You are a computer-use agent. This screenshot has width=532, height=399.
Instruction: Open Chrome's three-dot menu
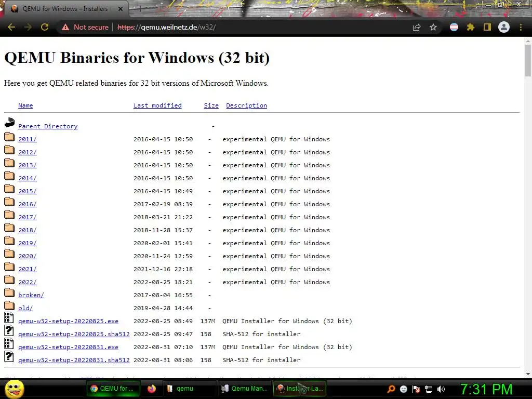point(521,27)
